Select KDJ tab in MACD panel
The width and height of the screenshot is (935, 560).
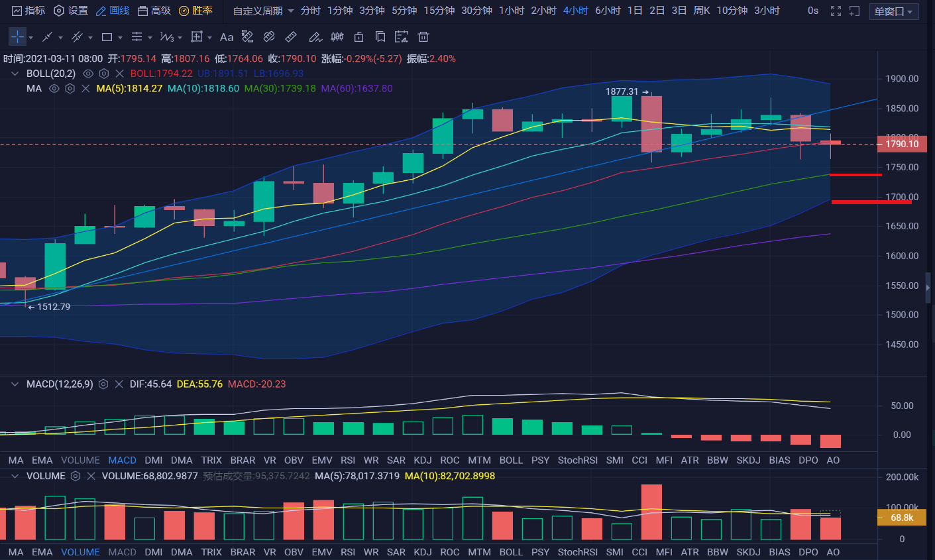[x=422, y=460]
